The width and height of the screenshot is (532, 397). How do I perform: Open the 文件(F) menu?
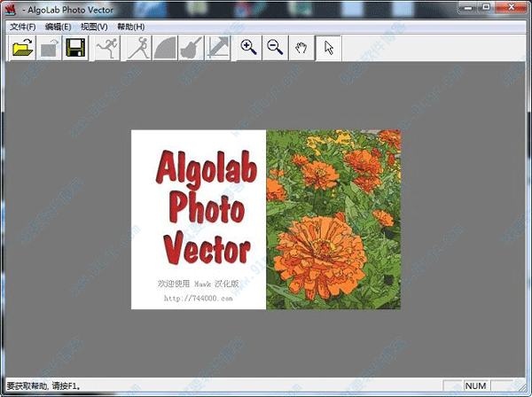(22, 27)
